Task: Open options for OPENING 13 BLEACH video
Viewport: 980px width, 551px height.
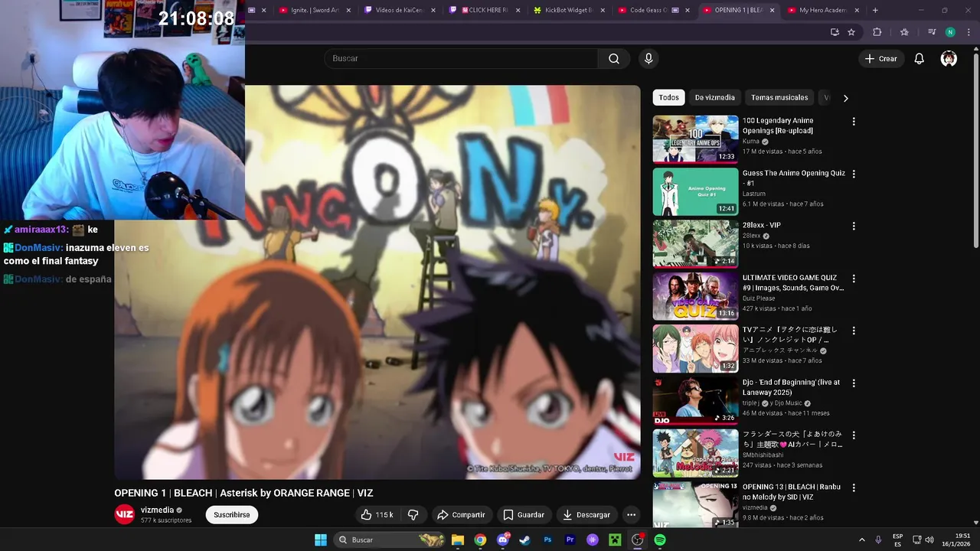Action: (854, 487)
